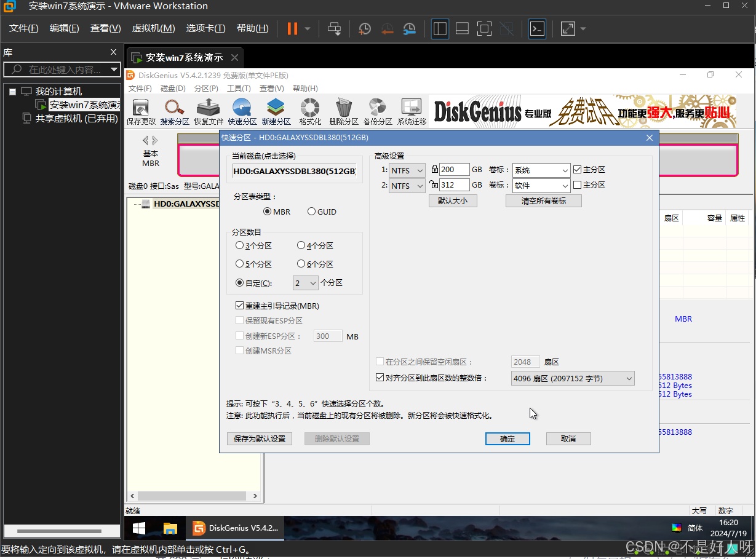The width and height of the screenshot is (756, 559).
Task: Click the VMware pause virtual machine icon
Action: pos(292,28)
